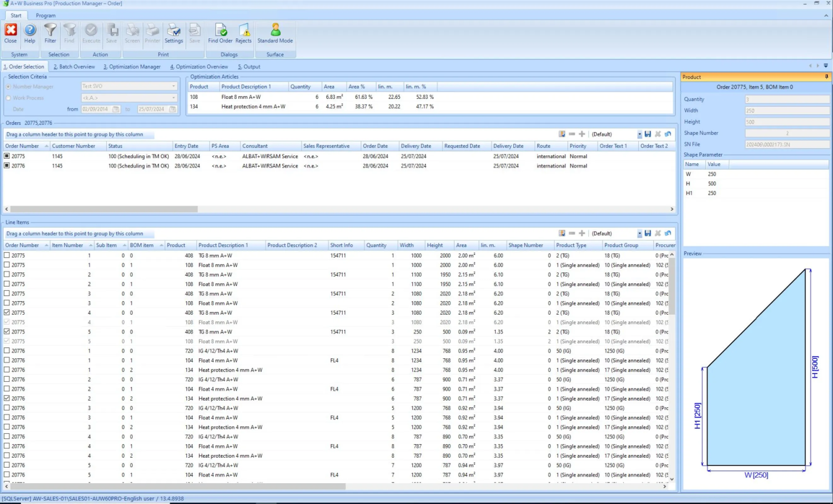833x504 pixels.
Task: Save the current Orders grid layout
Action: click(648, 134)
